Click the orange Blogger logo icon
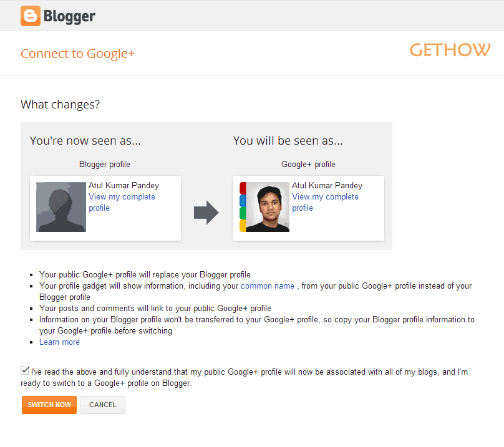 tap(31, 16)
